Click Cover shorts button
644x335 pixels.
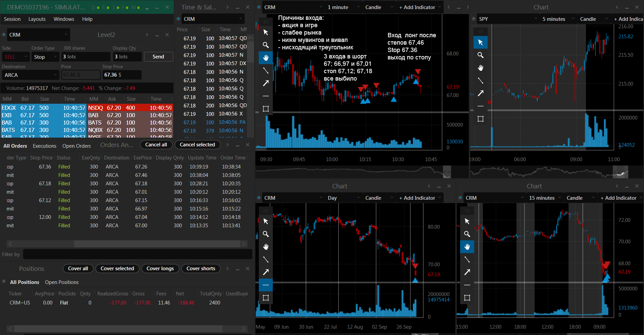coord(201,269)
